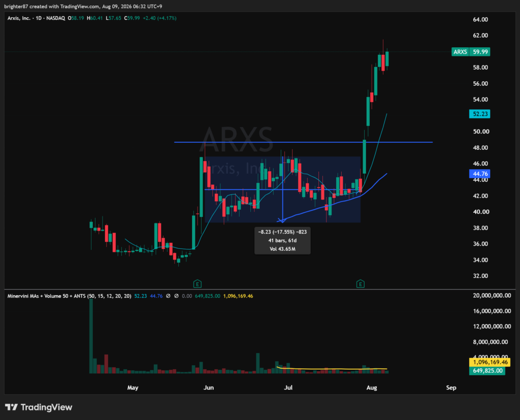Image resolution: width=520 pixels, height=420 pixels.
Task: Click the yellow 1,096,169.46 volume label
Action: 490,362
